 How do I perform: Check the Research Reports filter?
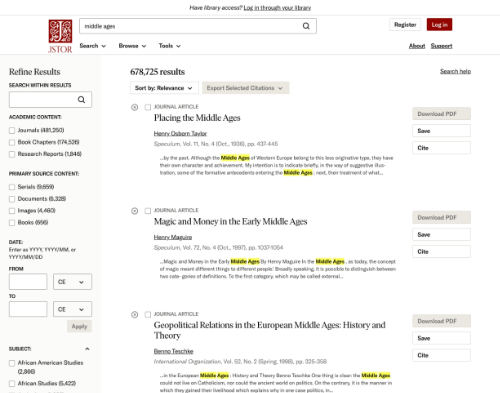(12, 154)
